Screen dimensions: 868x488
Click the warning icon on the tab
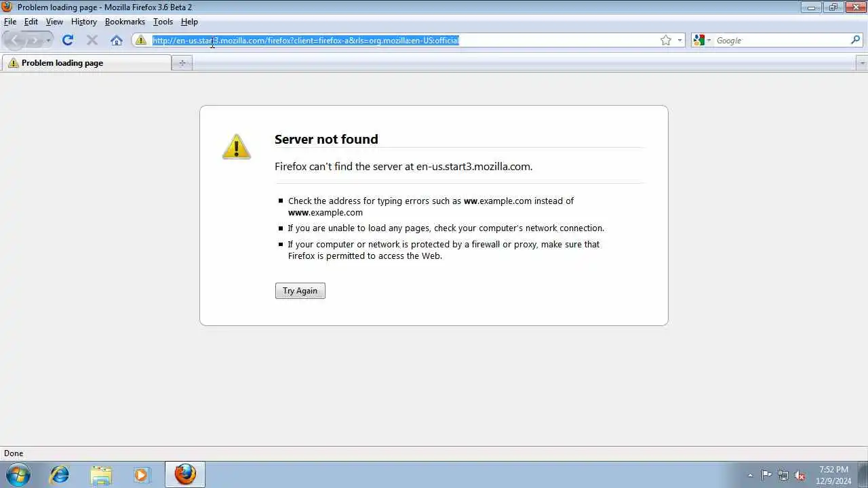(x=13, y=63)
